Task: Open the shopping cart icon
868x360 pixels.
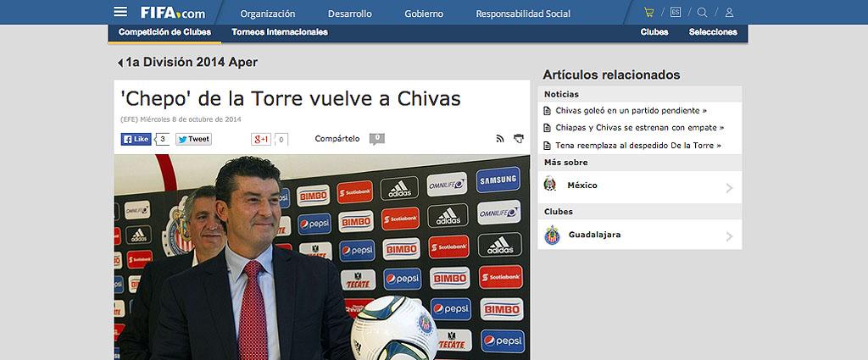Action: pyautogui.click(x=648, y=12)
